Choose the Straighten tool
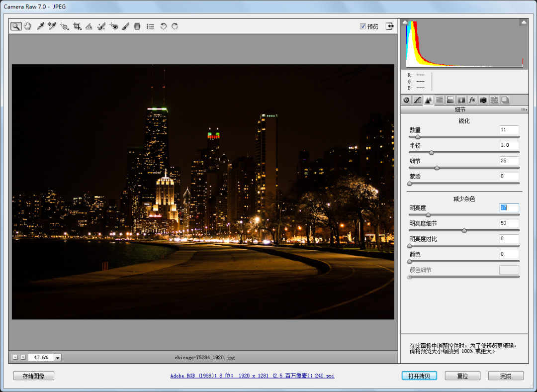 (89, 26)
